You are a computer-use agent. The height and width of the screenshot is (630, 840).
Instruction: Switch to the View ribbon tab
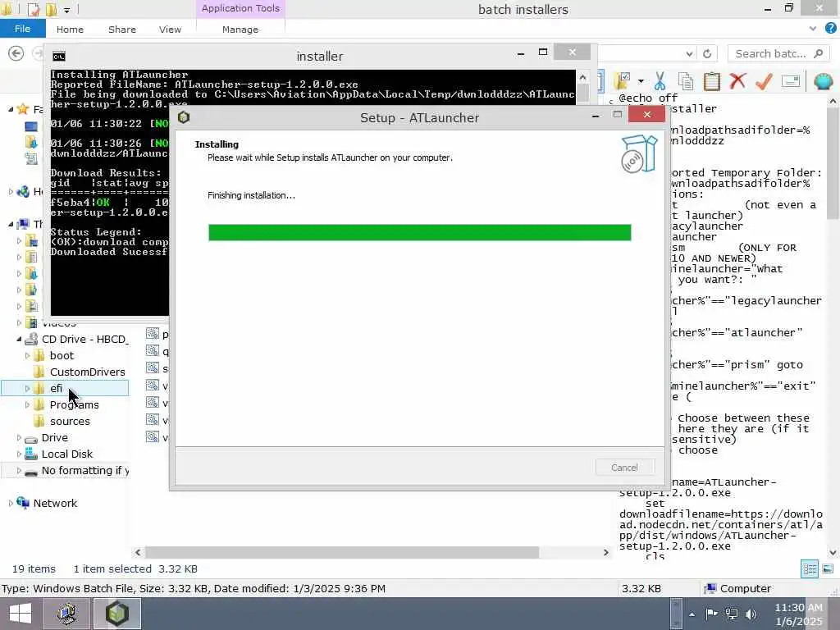click(170, 30)
